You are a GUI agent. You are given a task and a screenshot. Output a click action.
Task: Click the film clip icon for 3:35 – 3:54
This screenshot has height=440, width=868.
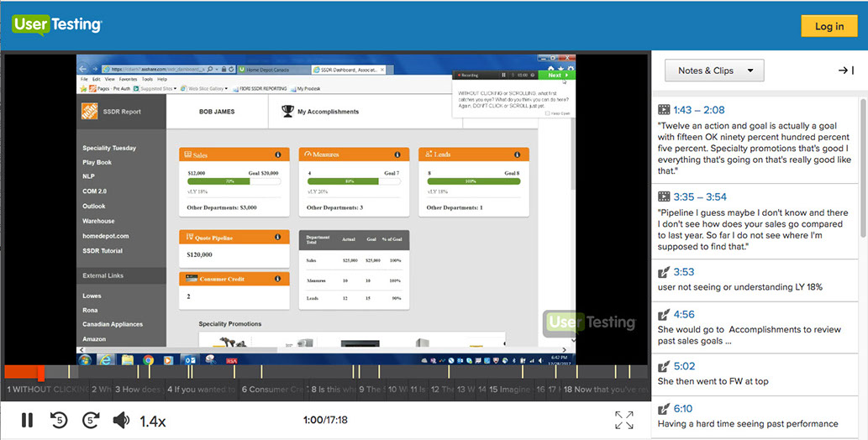point(665,197)
